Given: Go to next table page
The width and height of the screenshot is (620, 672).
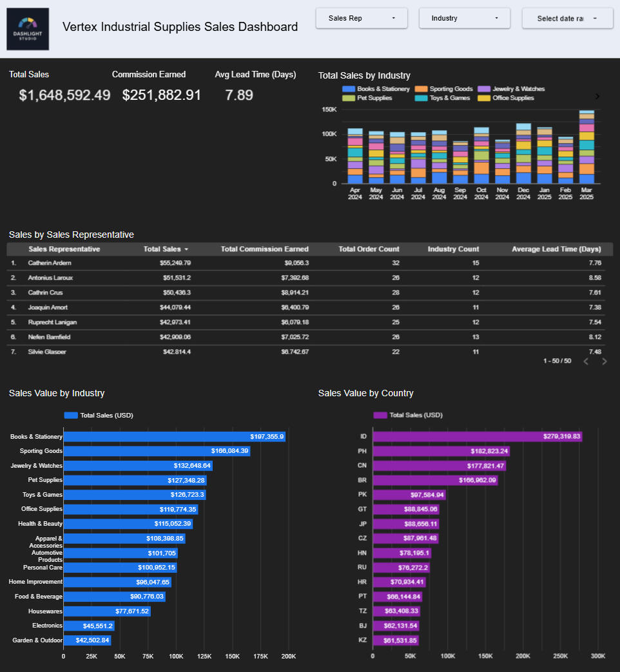Looking at the screenshot, I should [x=604, y=361].
